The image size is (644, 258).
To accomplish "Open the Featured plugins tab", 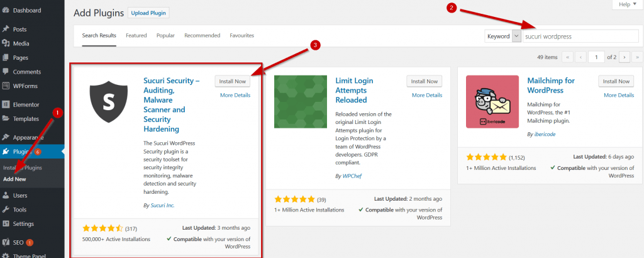I will pyautogui.click(x=136, y=36).
